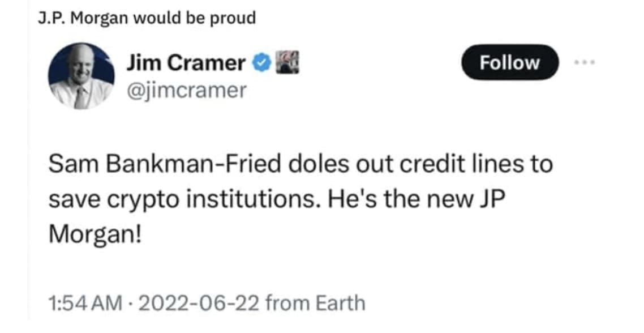Click the word "Earth" in the footer

click(x=340, y=303)
